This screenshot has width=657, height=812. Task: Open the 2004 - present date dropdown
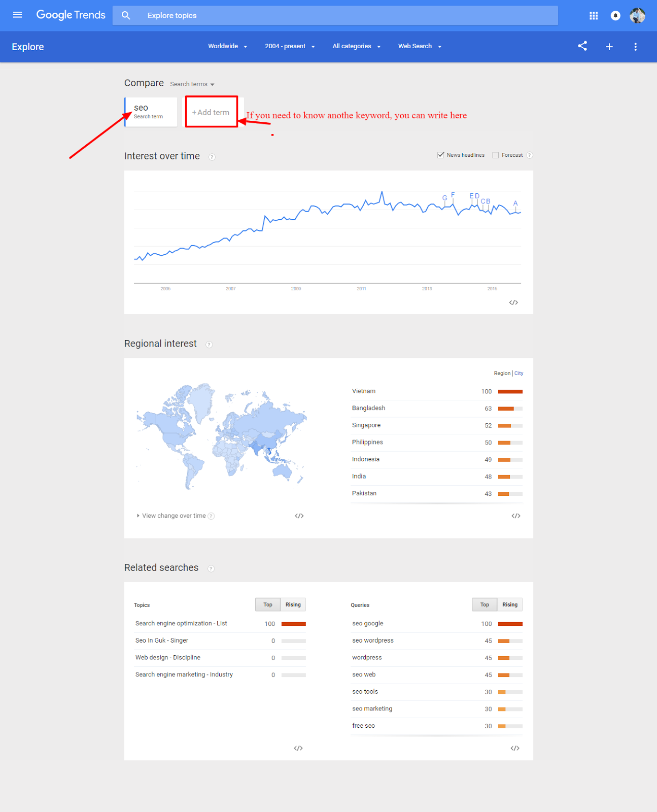[x=290, y=46]
